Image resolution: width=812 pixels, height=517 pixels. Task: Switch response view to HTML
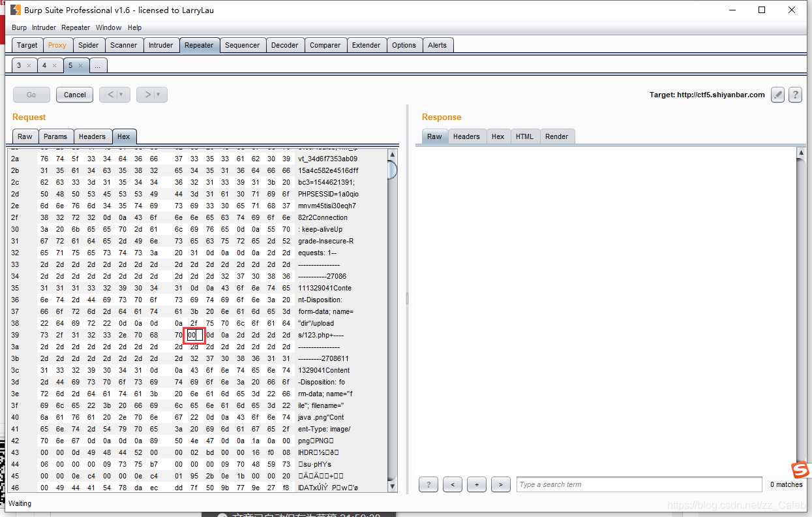525,136
